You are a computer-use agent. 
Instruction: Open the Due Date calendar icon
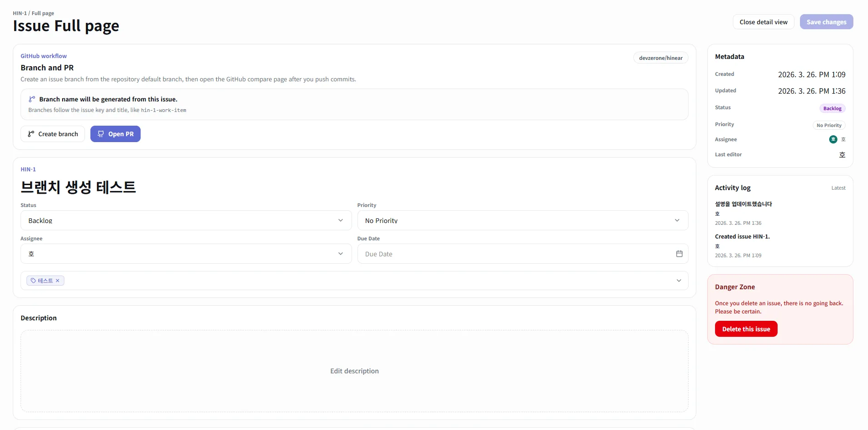click(679, 254)
